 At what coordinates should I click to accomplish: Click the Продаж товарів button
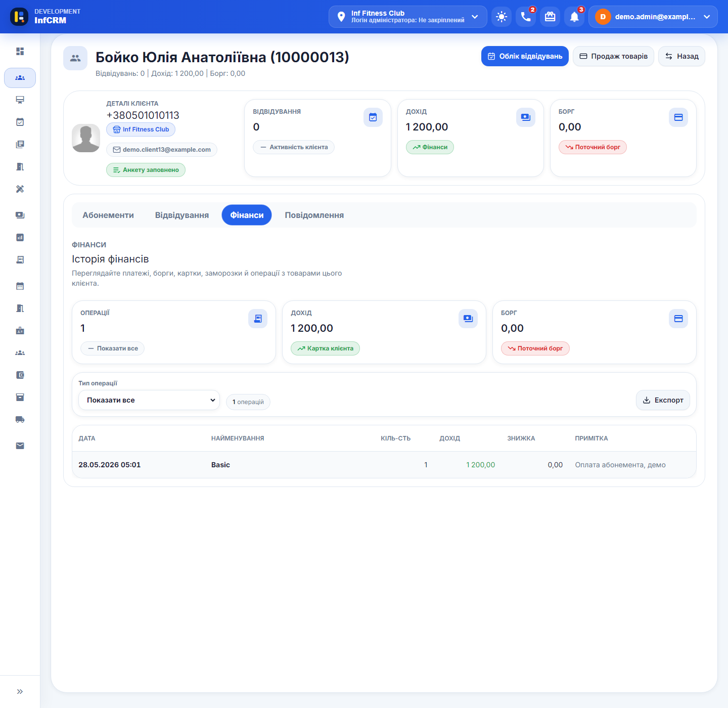[x=613, y=56]
